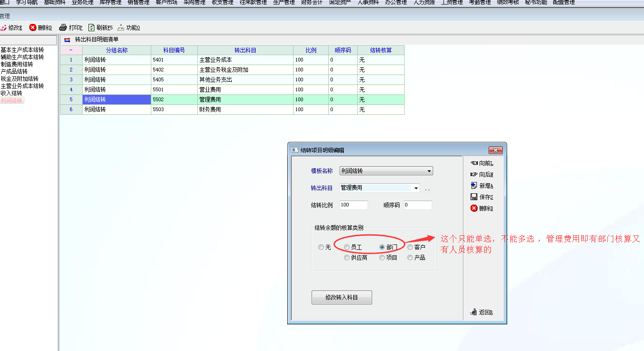Open the 功能 function toolbar icon
This screenshot has height=351, width=644.
tap(121, 28)
